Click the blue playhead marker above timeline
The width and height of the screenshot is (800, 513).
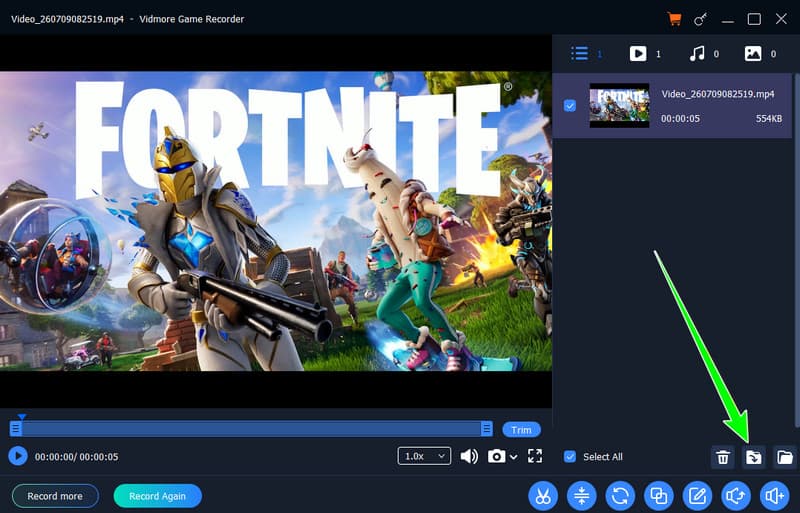pyautogui.click(x=21, y=417)
